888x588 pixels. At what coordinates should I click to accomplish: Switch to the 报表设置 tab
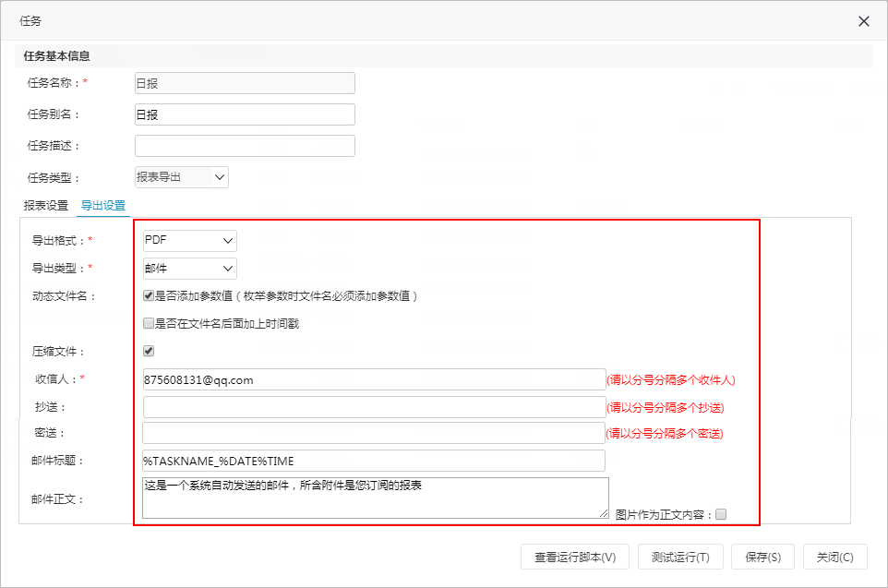pyautogui.click(x=46, y=205)
